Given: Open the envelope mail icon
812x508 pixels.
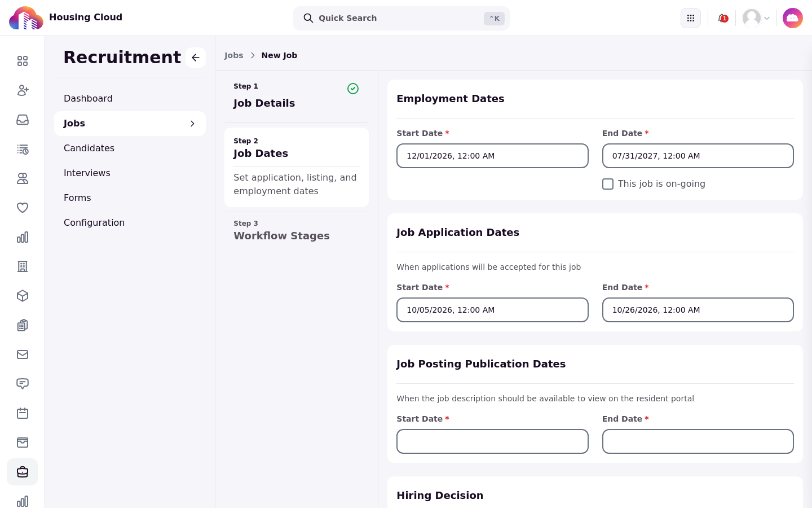Looking at the screenshot, I should 23,354.
